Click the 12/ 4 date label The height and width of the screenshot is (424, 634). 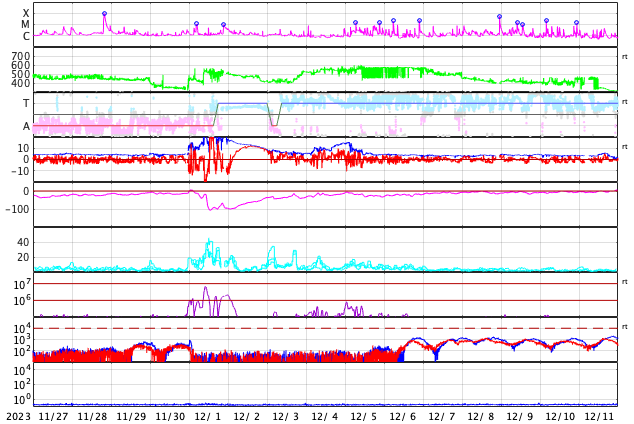click(x=325, y=417)
